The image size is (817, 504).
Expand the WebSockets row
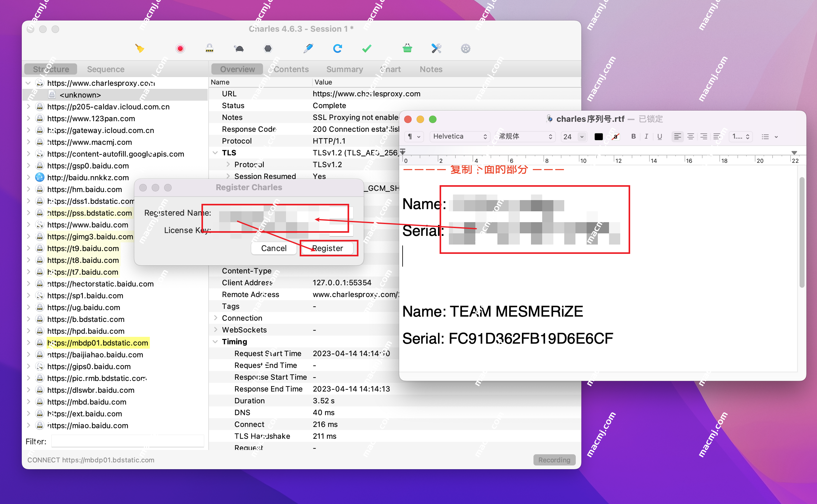click(x=215, y=330)
